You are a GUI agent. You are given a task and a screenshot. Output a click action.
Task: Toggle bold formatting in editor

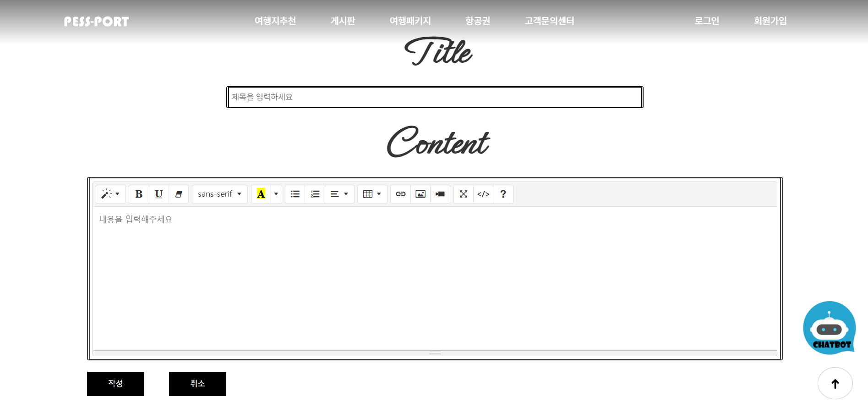(x=139, y=194)
